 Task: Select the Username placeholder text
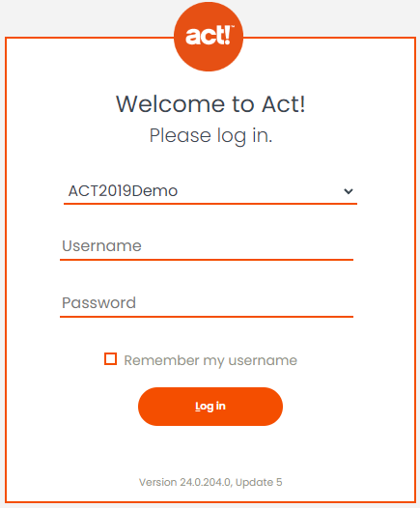point(101,246)
